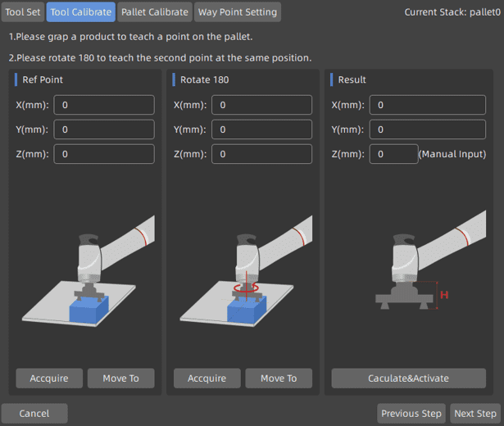Acquire the Rotate 180 position
The height and width of the screenshot is (426, 504).
click(x=207, y=378)
